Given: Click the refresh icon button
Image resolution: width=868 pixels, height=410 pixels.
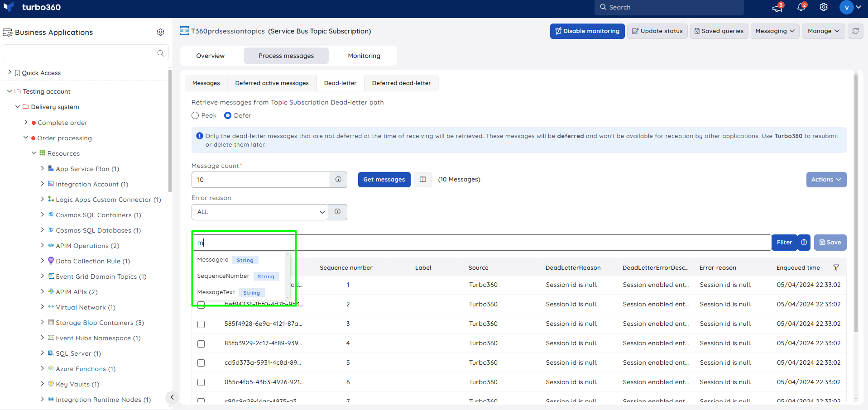Looking at the screenshot, I should tap(855, 31).
